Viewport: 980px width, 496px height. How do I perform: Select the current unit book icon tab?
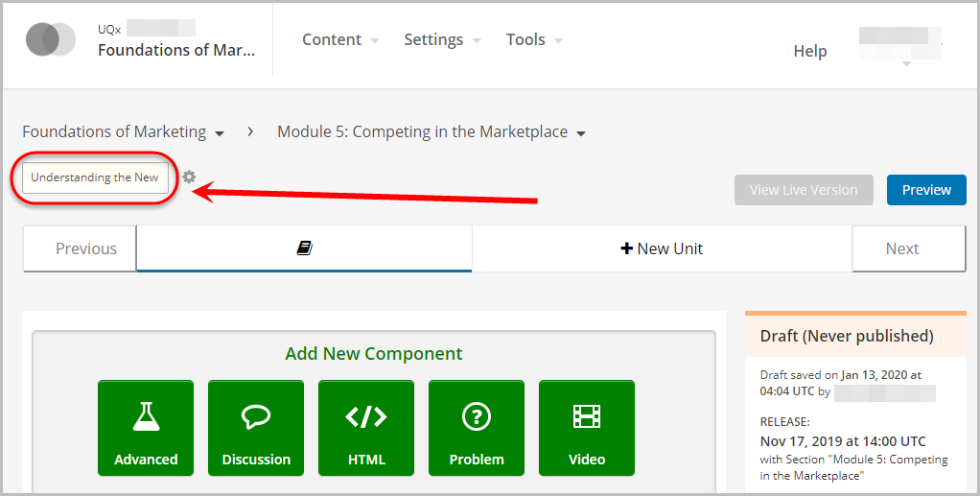coord(304,248)
